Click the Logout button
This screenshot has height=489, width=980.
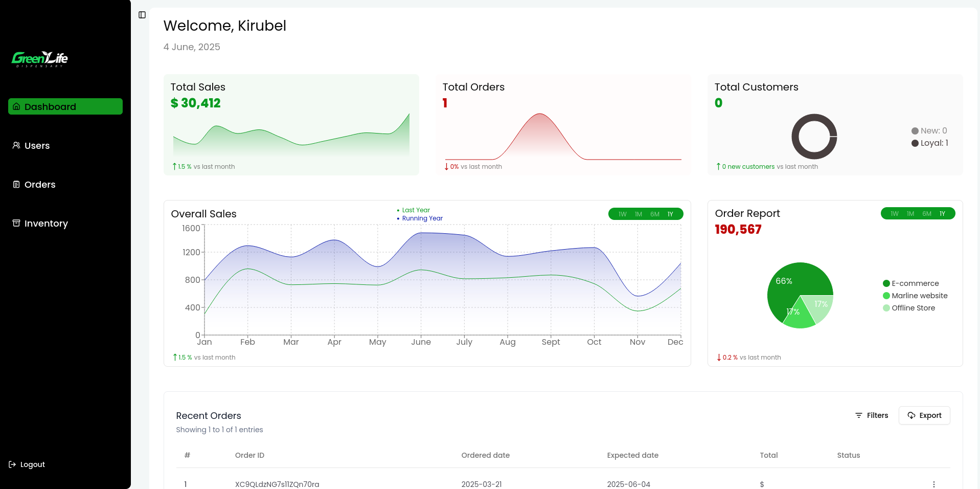27,464
